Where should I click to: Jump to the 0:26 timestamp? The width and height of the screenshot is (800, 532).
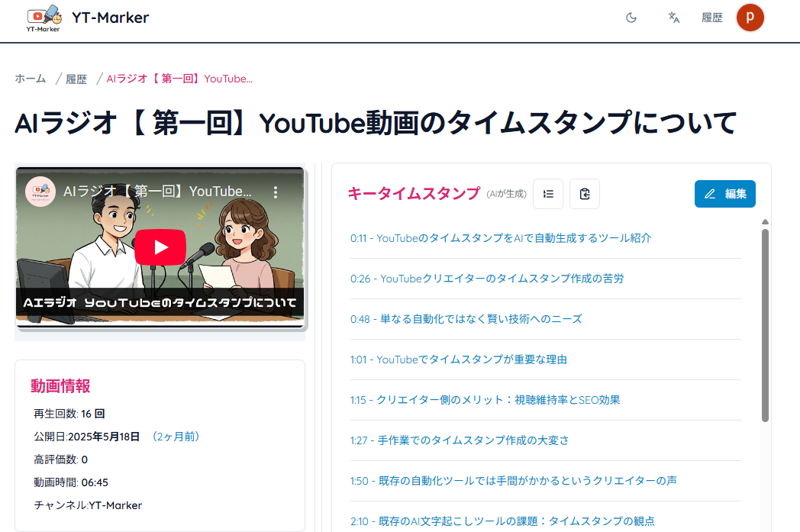coord(487,279)
